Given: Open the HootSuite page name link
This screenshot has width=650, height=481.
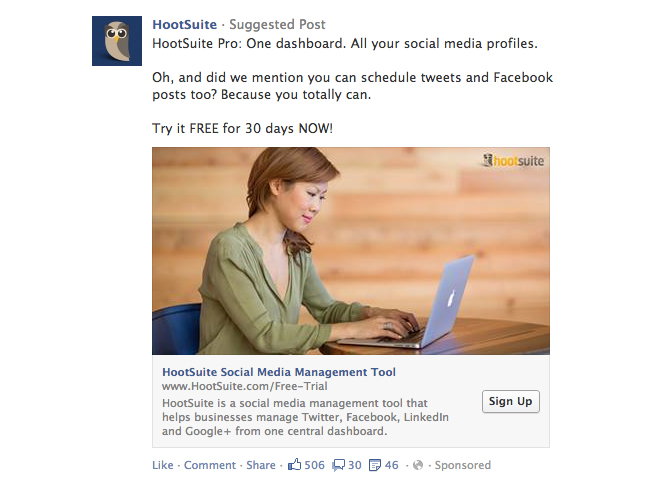Looking at the screenshot, I should point(184,24).
